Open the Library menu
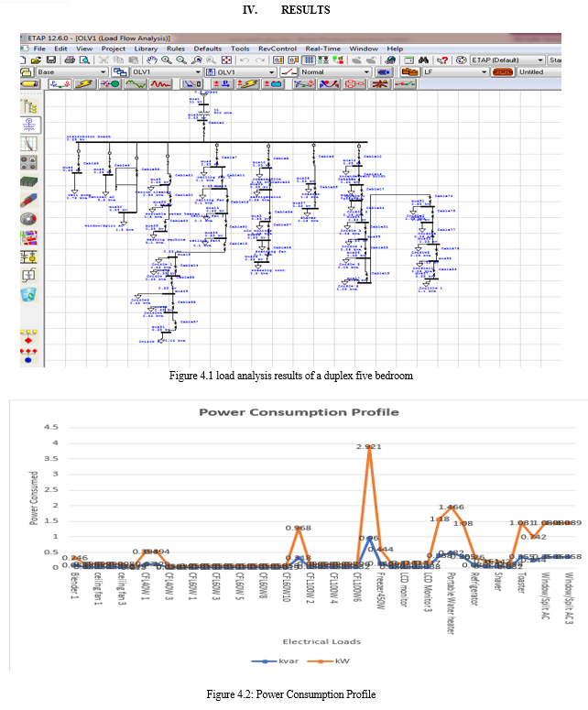588x710 pixels. [x=146, y=49]
